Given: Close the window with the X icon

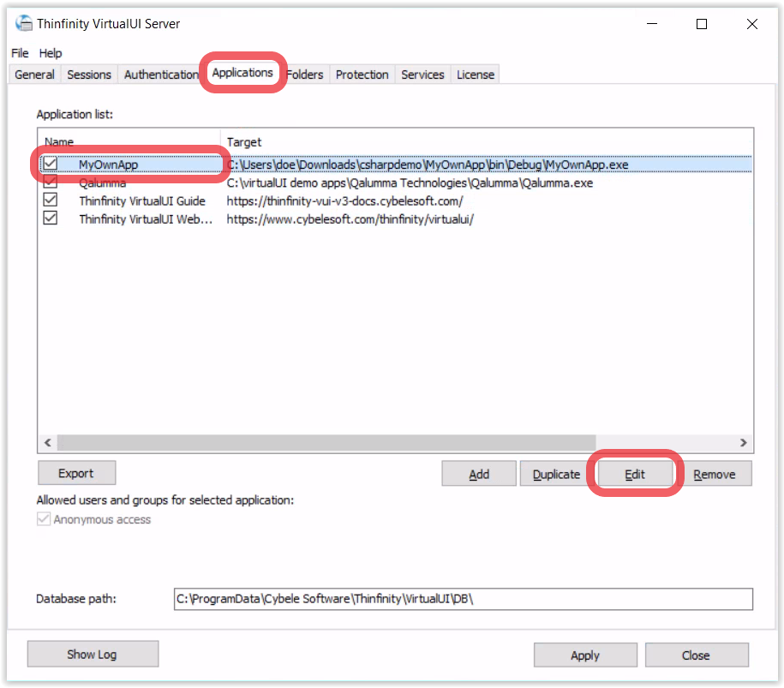Looking at the screenshot, I should pos(751,24).
